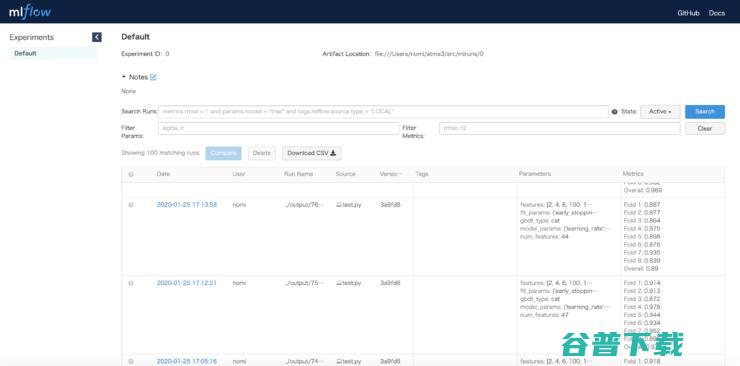Collapse the Experiments sidebar
740x366 pixels.
pos(97,37)
